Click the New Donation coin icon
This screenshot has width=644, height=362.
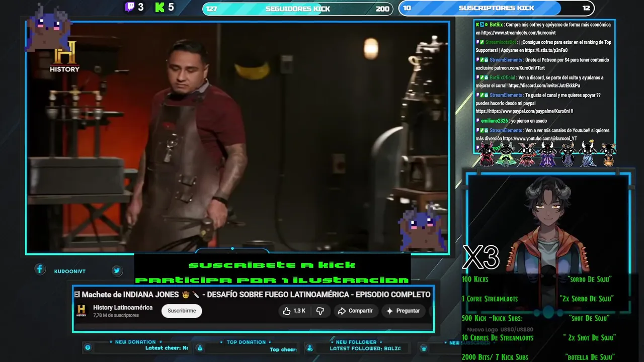(88, 347)
